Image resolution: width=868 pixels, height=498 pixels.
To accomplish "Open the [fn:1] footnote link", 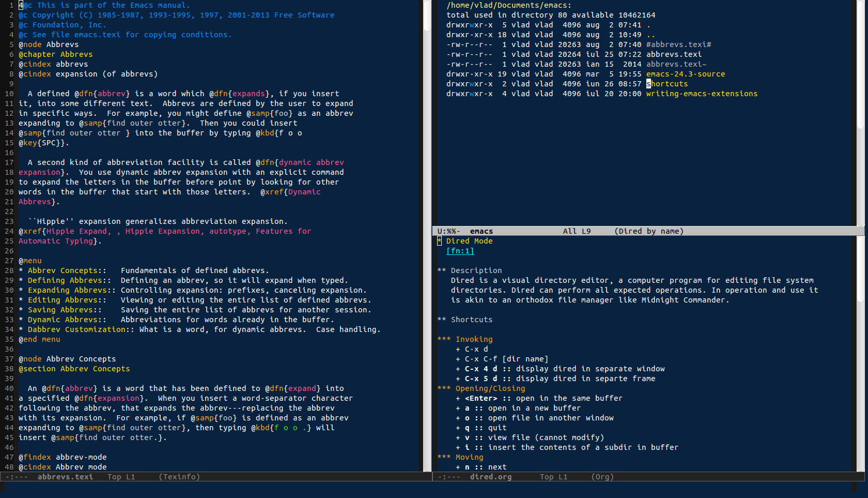I will coord(460,251).
